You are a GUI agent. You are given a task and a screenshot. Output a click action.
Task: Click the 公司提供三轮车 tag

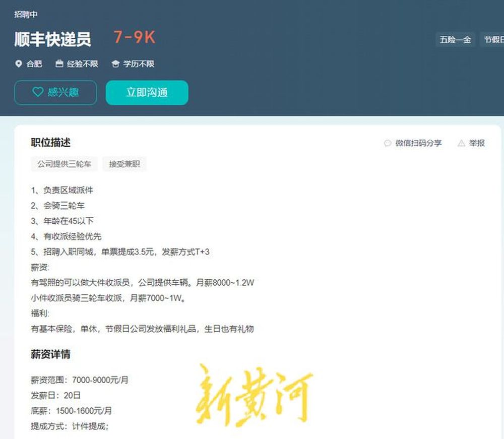pos(65,164)
